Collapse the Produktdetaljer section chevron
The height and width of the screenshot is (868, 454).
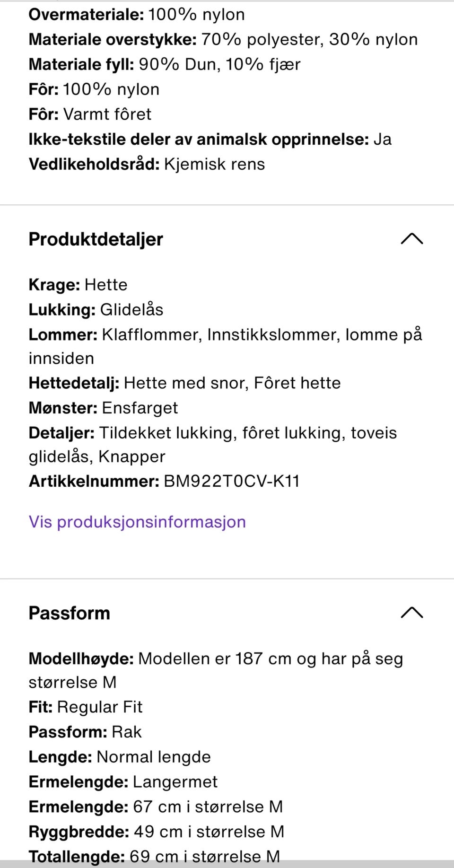point(411,239)
